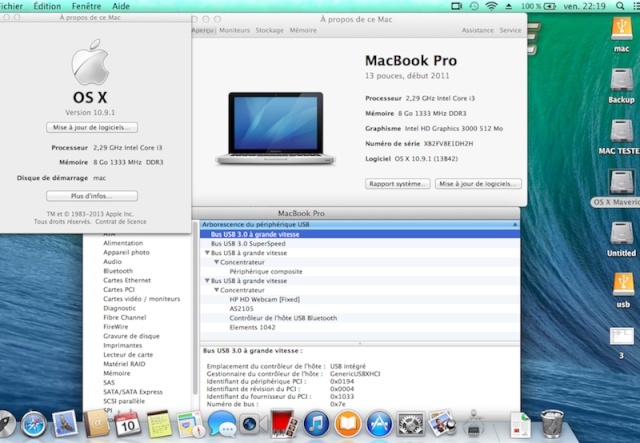Screen dimensions: 640x443
Task: Open the 'mac' USB drive on desktop
Action: [621, 29]
